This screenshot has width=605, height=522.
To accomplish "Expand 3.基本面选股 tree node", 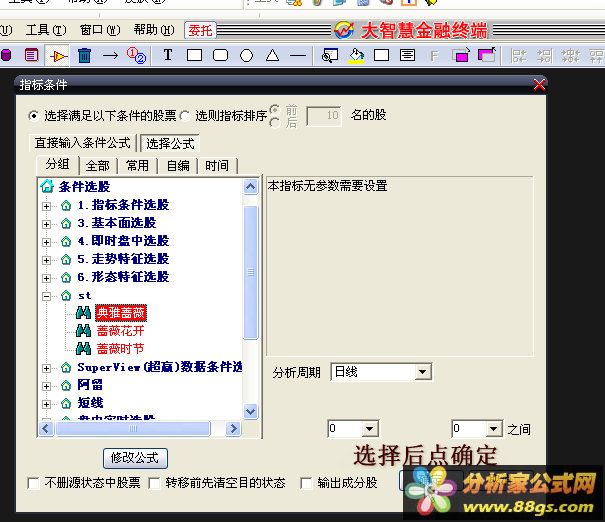I will coord(46,224).
